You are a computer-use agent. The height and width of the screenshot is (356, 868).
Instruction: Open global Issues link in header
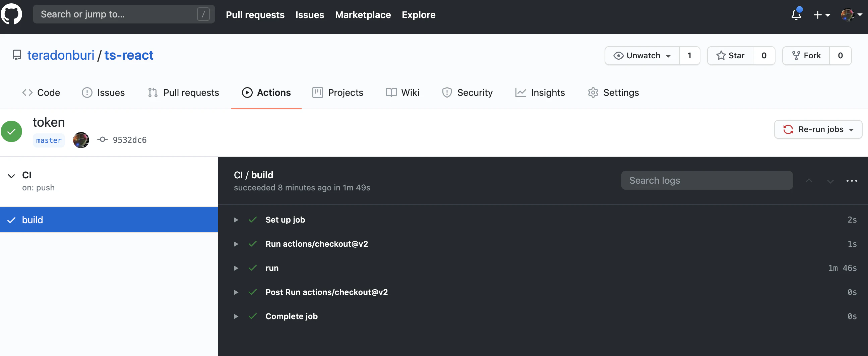point(310,15)
